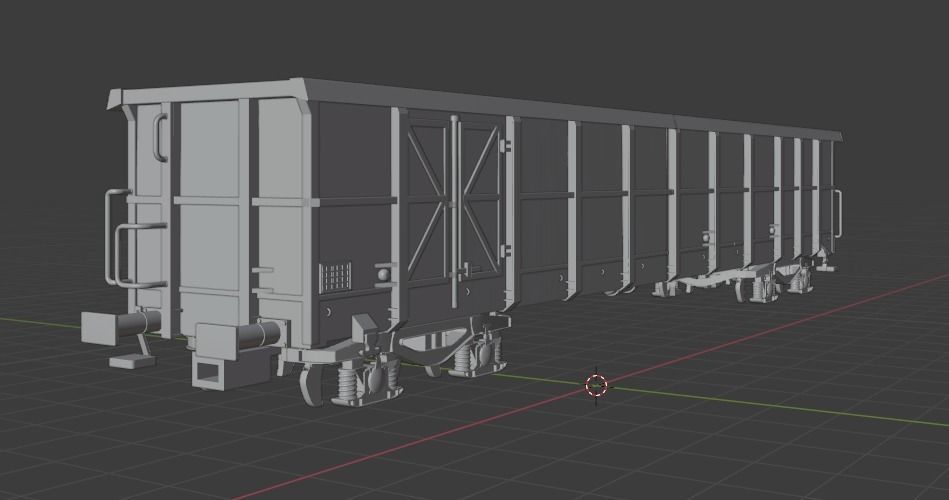Select the left end buffer of wagon
Image resolution: width=949 pixels, height=500 pixels.
pyautogui.click(x=121, y=326)
